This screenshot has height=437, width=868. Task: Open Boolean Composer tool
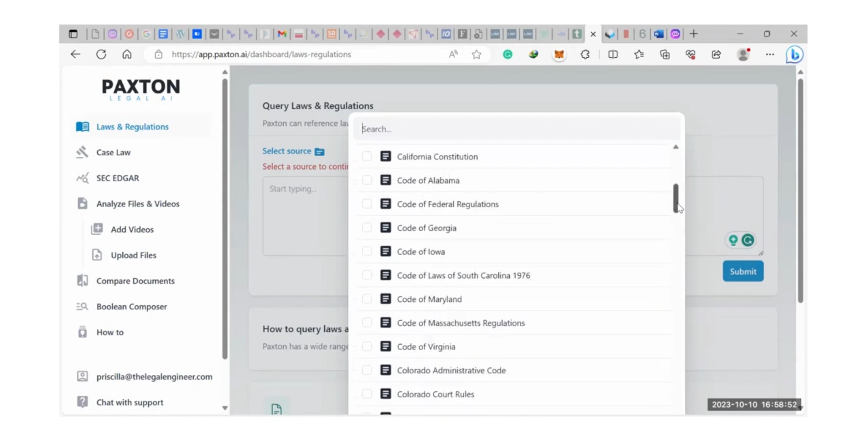[131, 307]
